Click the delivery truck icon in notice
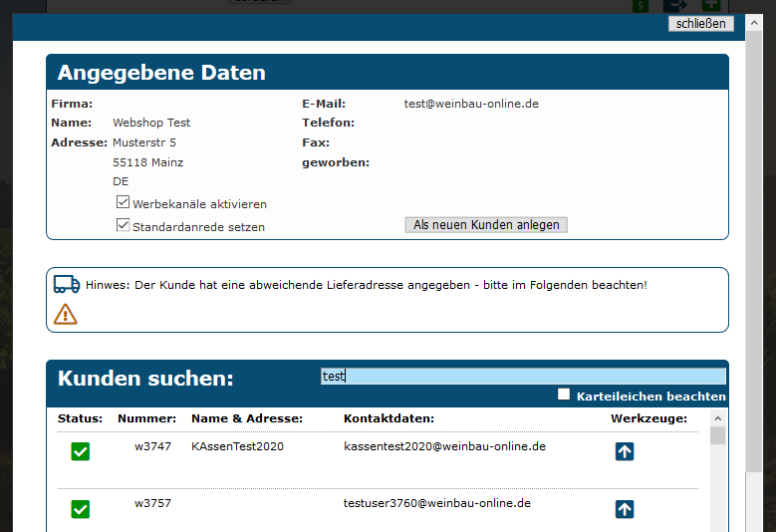The image size is (776, 532). (x=67, y=285)
